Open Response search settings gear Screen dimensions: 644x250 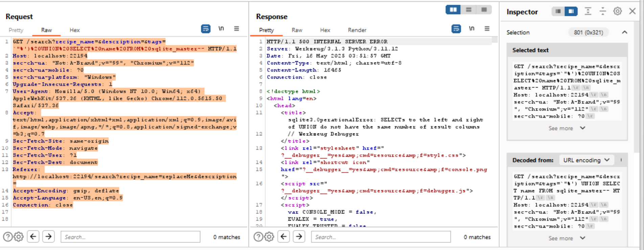click(x=269, y=237)
